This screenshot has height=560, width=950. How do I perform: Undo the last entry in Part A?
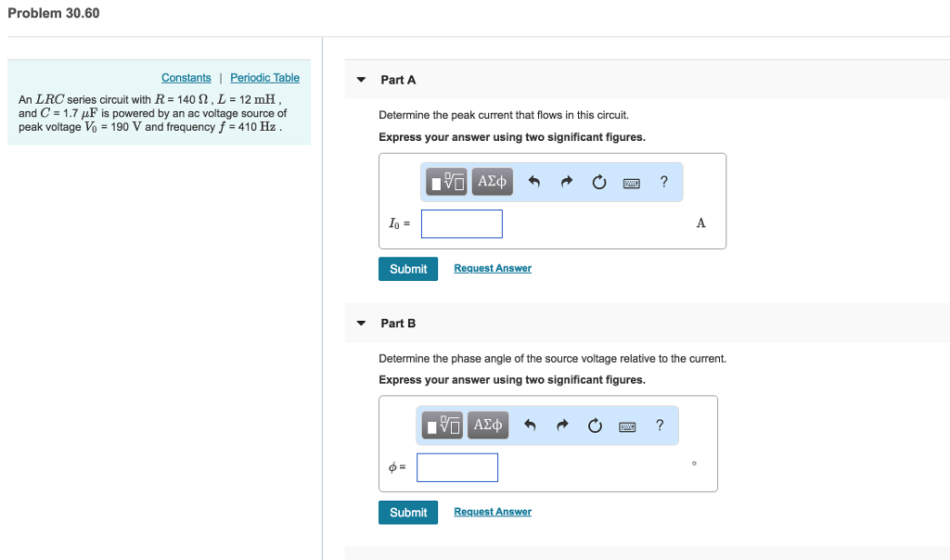(532, 181)
